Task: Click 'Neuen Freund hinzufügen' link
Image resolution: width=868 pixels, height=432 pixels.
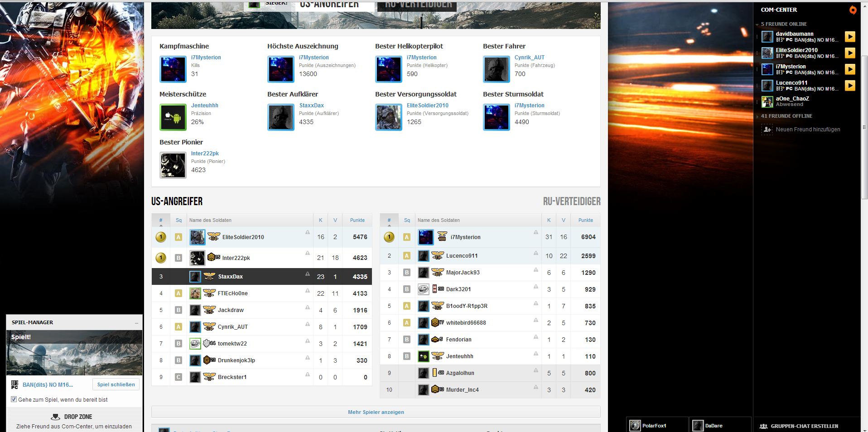Action: click(808, 130)
